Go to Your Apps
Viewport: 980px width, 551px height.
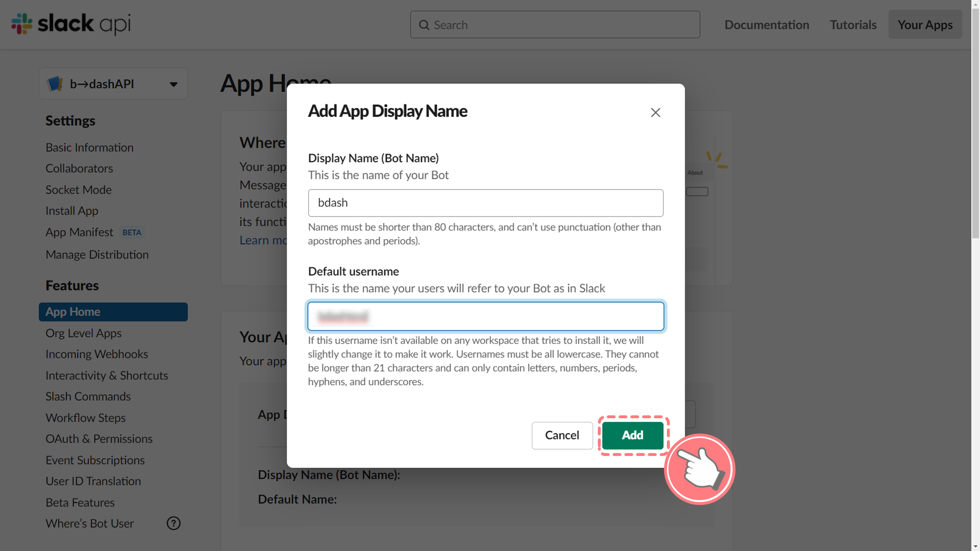925,24
